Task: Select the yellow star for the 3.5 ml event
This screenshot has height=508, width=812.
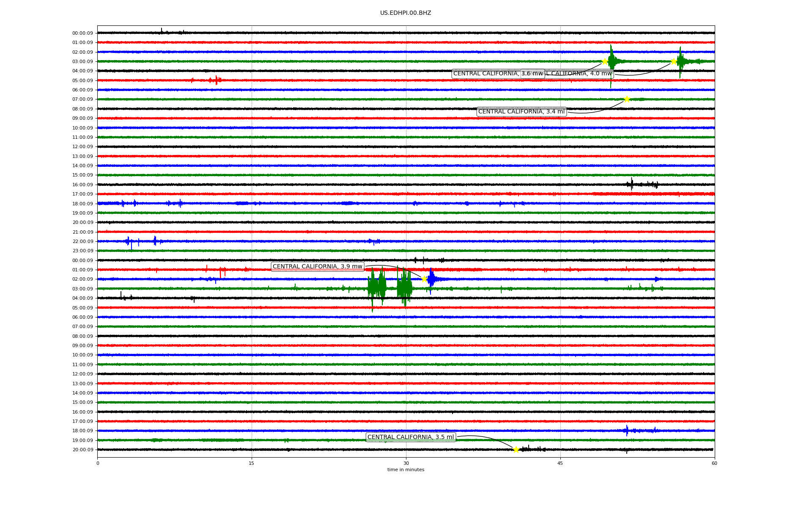Action: tap(516, 450)
